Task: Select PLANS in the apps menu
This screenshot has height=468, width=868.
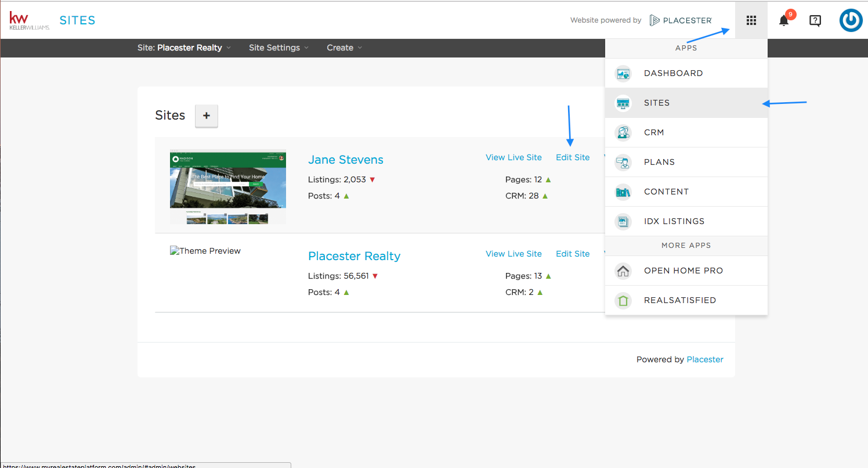Action: 686,162
